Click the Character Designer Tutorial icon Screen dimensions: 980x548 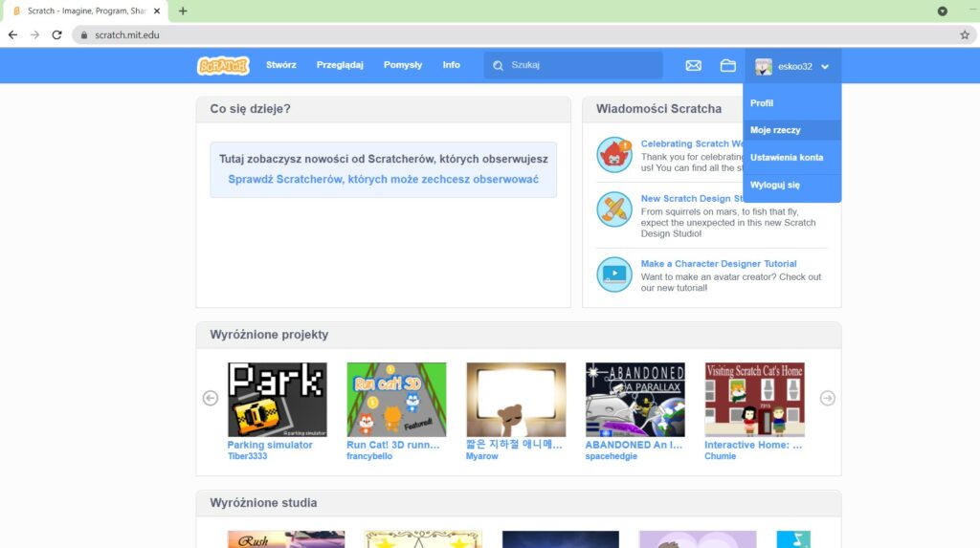click(614, 274)
